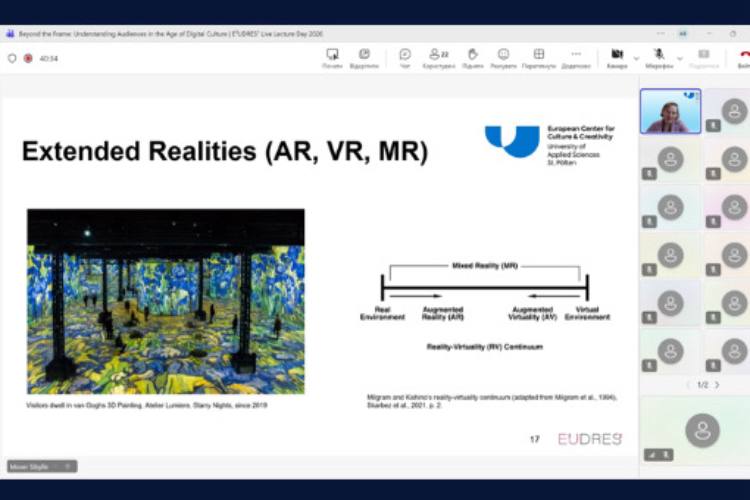The width and height of the screenshot is (750, 500).
Task: Expand the microphone options dropdown arrow
Action: click(678, 58)
